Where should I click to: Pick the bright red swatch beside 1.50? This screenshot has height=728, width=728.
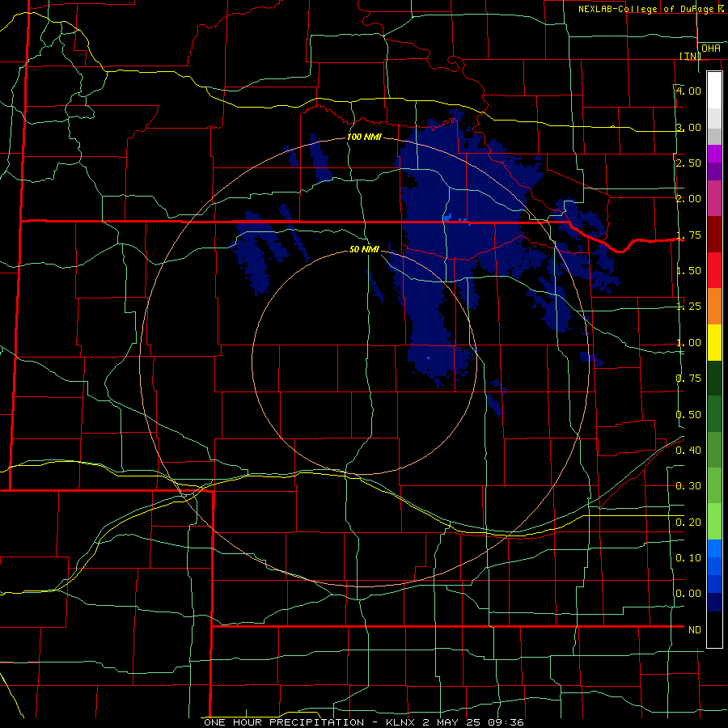click(x=714, y=270)
